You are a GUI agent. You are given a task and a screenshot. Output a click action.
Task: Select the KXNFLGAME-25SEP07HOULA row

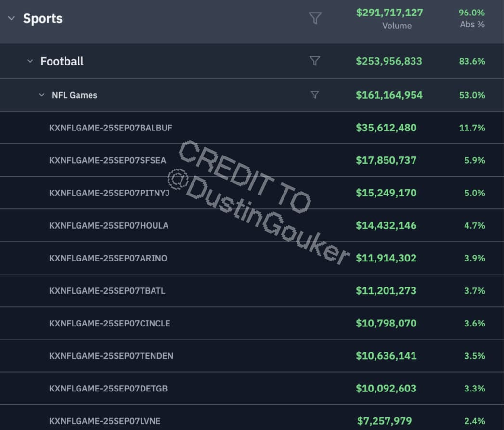[x=109, y=225]
